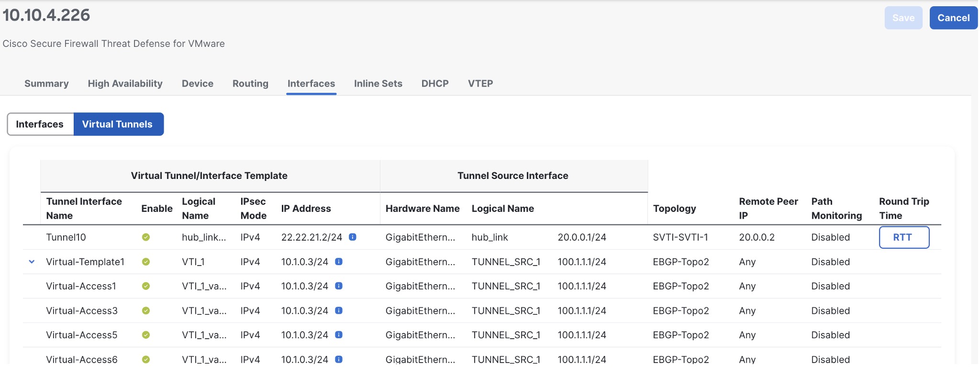
Task: Click info icon in Virtual-Access3 row
Action: [339, 310]
